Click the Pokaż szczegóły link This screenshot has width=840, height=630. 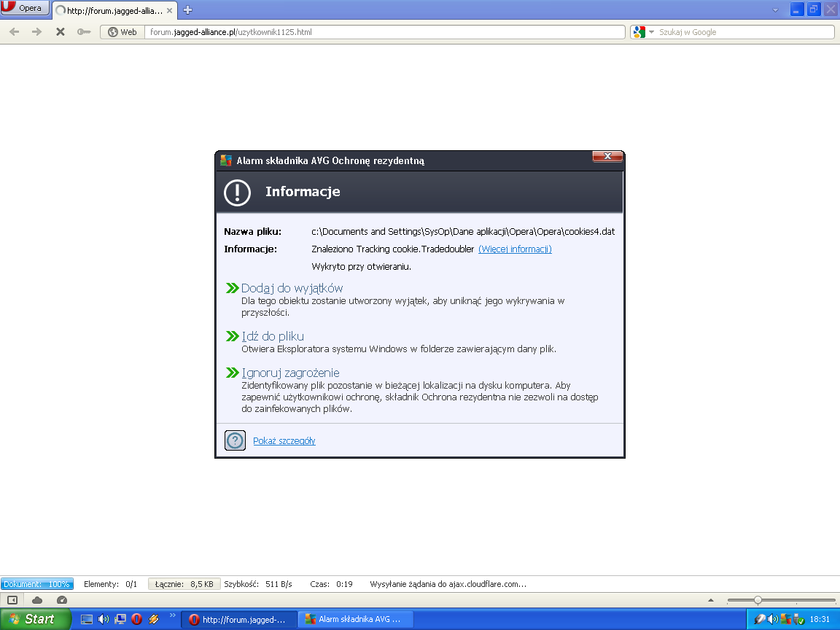pyautogui.click(x=284, y=441)
